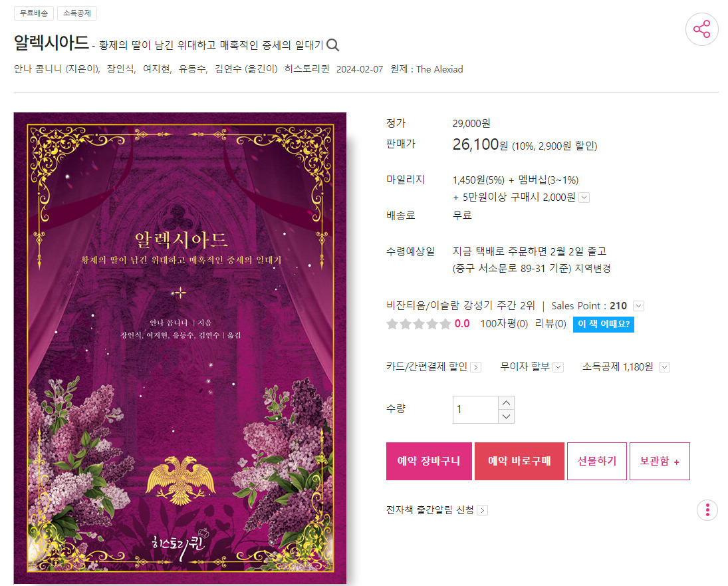Click the 예약 바로구매 button
This screenshot has height=586, width=728.
pyautogui.click(x=519, y=461)
